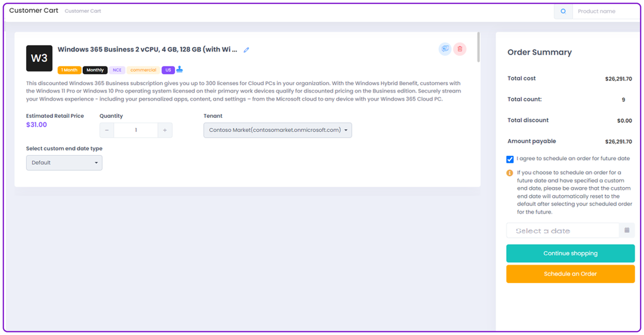Screen dimensions: 644x335
Task: Uncheck agree to schedule future order checkbox
Action: coord(510,159)
